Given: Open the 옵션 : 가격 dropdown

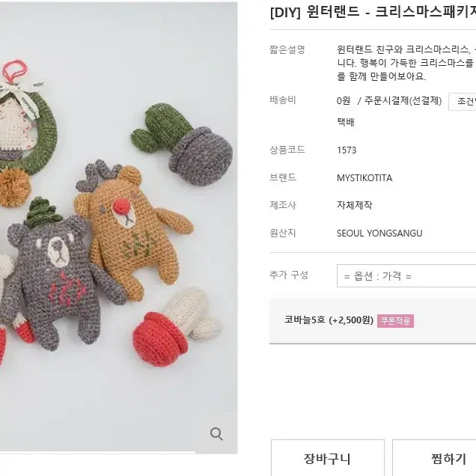Looking at the screenshot, I should pos(406,275).
